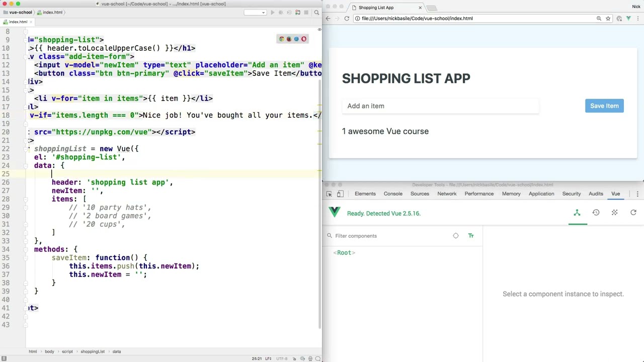Select the Root component in the tree

tap(344, 253)
